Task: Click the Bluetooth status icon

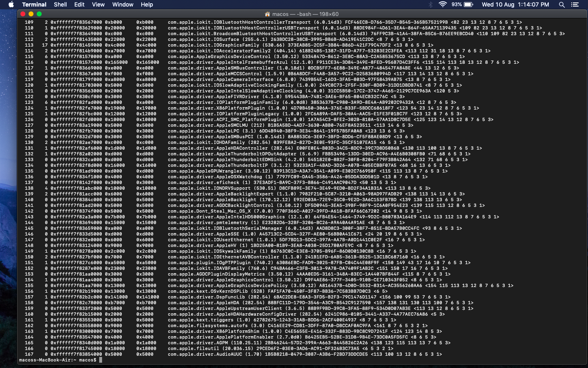Action: point(430,4)
